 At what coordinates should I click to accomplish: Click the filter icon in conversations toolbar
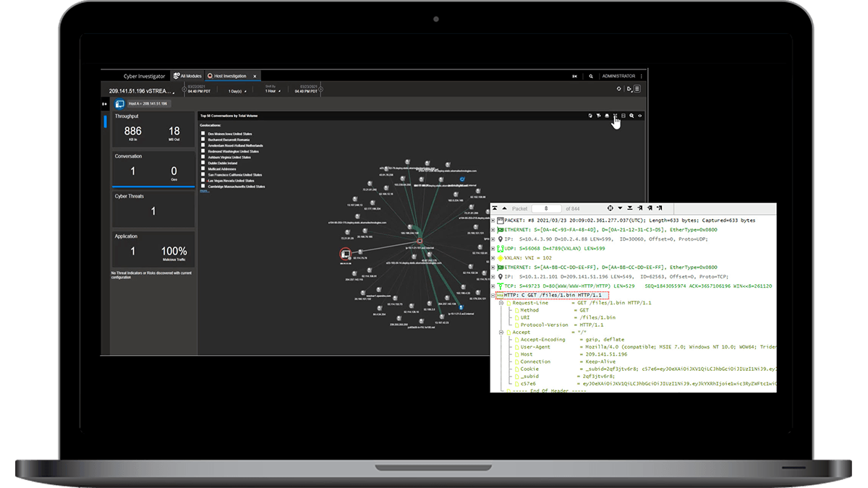click(x=598, y=116)
